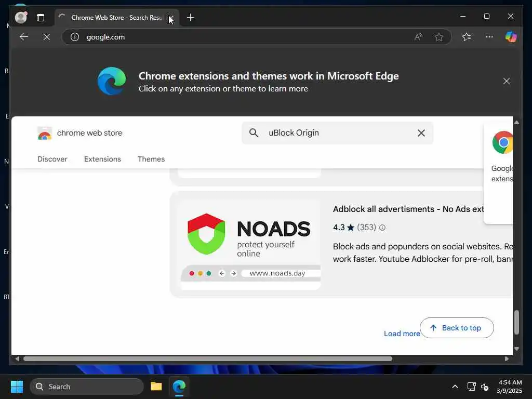Open the Edge profile avatar
532x399 pixels.
click(x=21, y=17)
